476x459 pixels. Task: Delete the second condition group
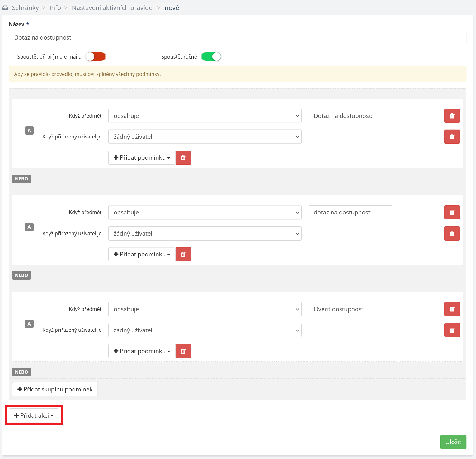[183, 254]
